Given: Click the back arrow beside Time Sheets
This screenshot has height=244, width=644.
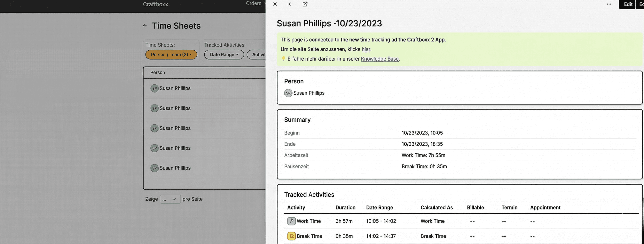Looking at the screenshot, I should pos(145,26).
